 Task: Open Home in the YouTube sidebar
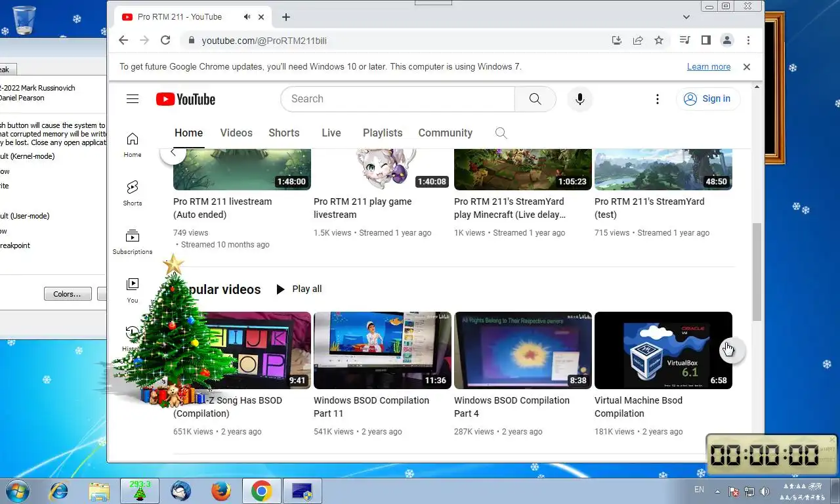(x=133, y=145)
